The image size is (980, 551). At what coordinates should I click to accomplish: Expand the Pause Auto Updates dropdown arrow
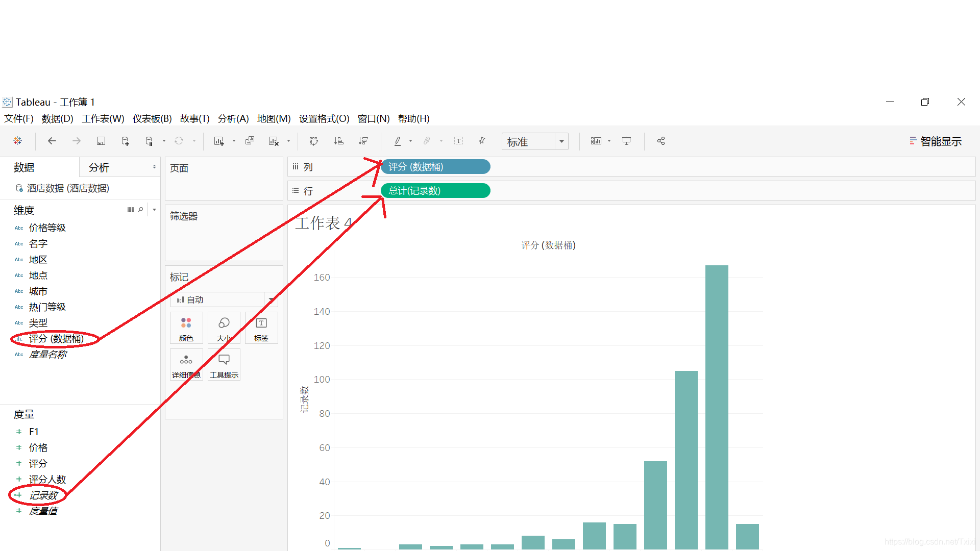pyautogui.click(x=164, y=141)
